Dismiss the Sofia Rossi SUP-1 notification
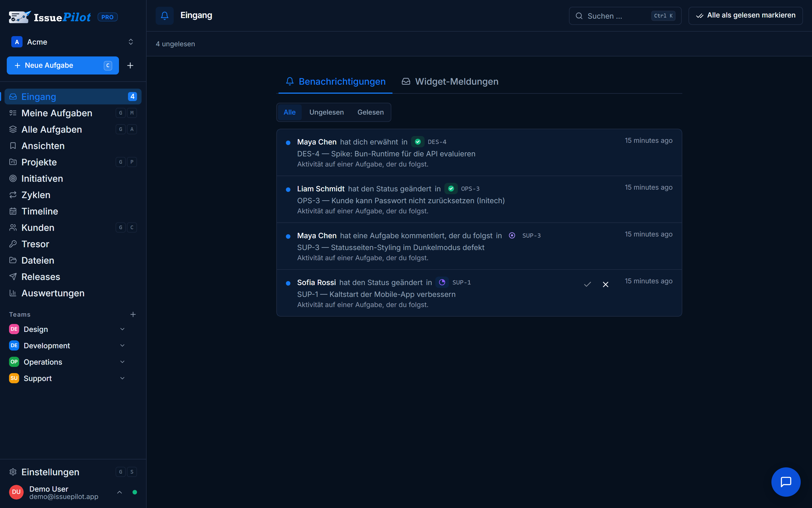 click(x=605, y=284)
